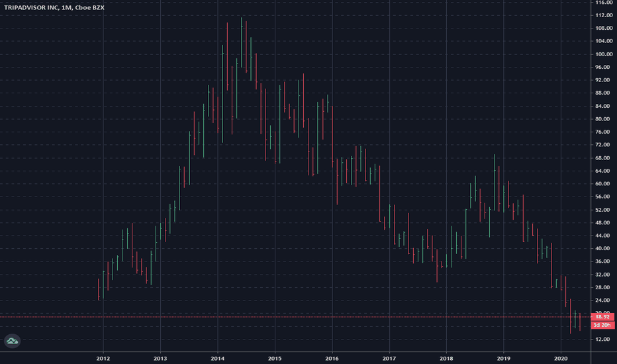The image size is (617, 364).
Task: Click the 2012 label on time axis
Action: [103, 359]
